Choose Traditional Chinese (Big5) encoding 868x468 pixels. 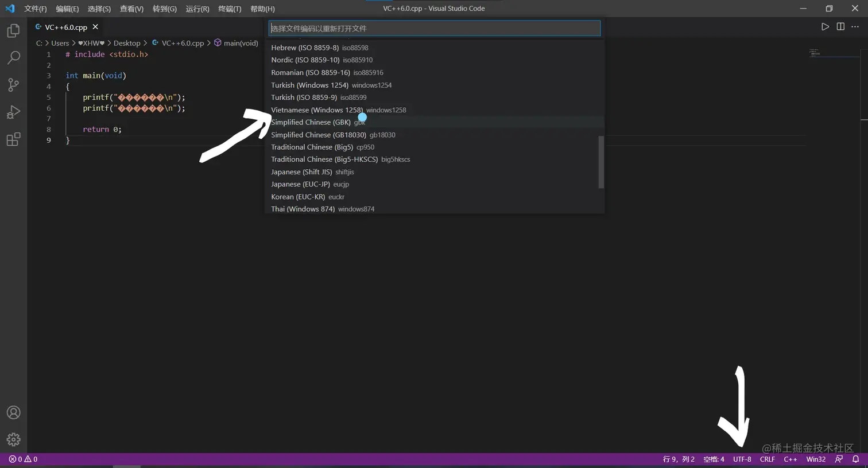coord(435,147)
